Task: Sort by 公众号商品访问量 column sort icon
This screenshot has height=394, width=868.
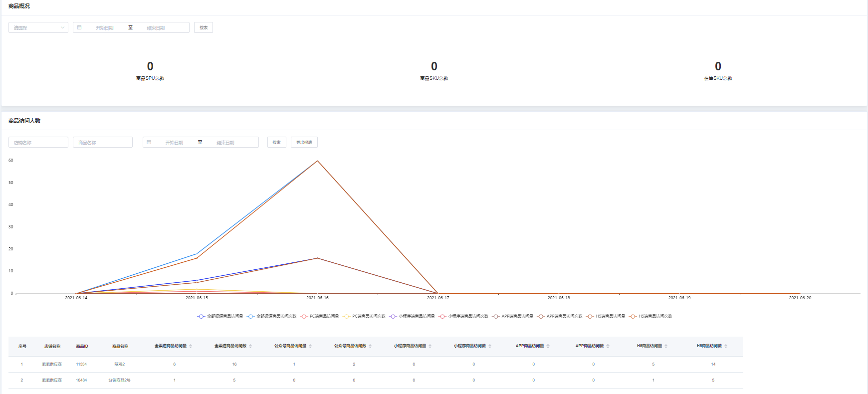Action: click(x=310, y=346)
